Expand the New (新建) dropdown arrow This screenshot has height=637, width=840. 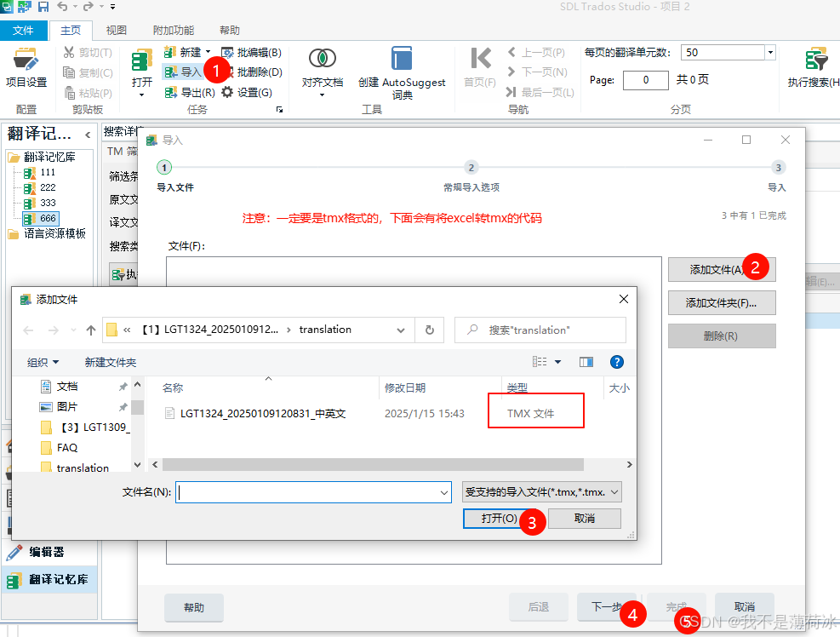208,52
